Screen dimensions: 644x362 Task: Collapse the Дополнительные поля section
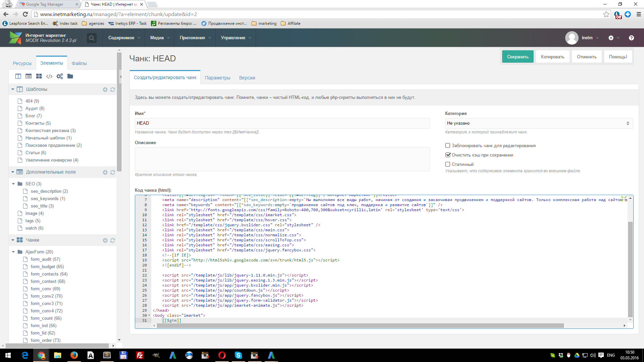coord(13,172)
